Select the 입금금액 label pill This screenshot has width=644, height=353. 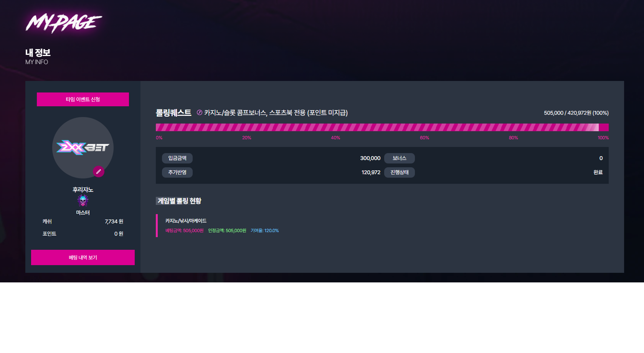pos(177,158)
